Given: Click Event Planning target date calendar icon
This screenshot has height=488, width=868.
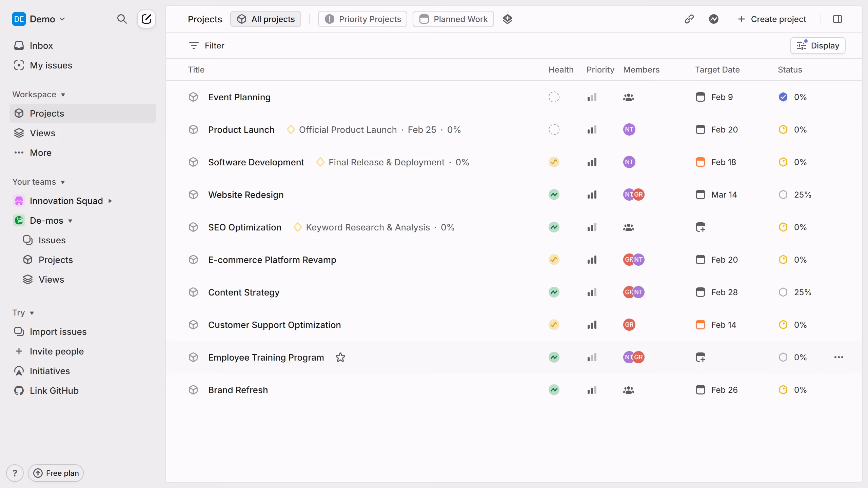Looking at the screenshot, I should click(701, 97).
